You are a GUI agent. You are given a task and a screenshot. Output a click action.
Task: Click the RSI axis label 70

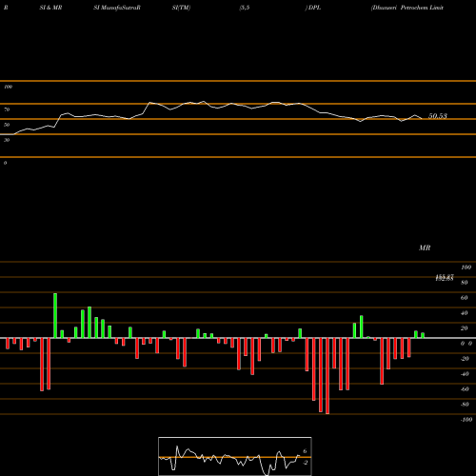click(7, 109)
